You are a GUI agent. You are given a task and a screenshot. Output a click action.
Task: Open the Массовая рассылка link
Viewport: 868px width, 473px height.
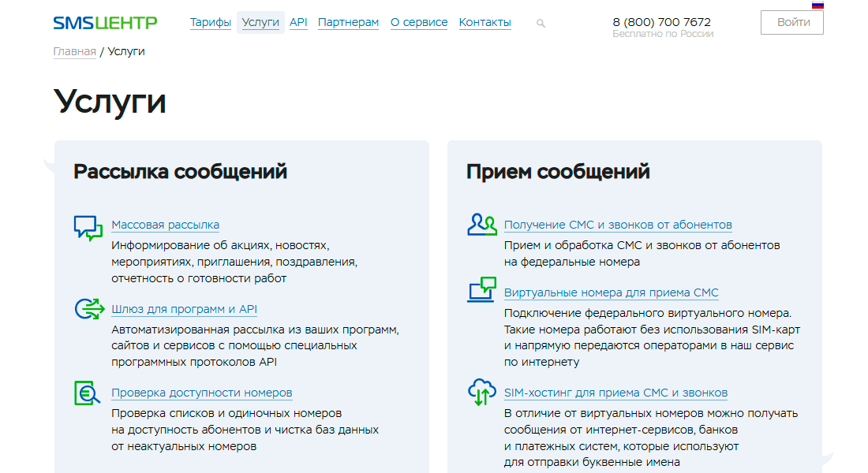coord(166,225)
